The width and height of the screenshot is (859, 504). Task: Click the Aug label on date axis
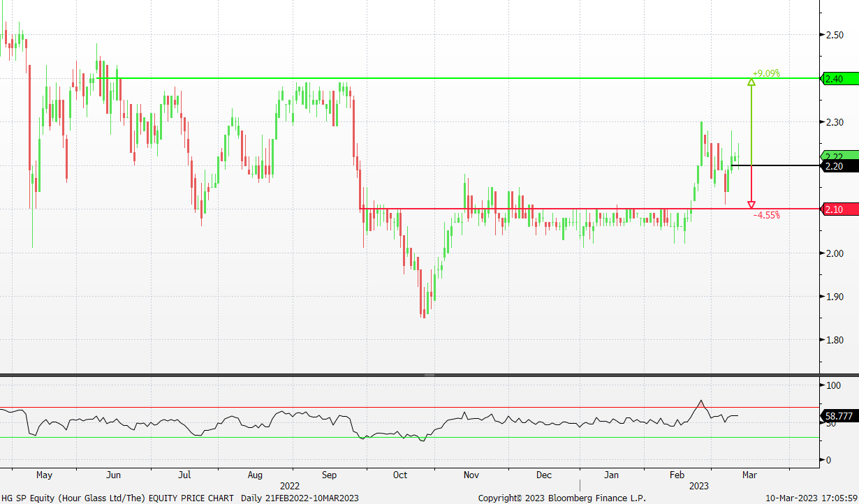pyautogui.click(x=256, y=475)
